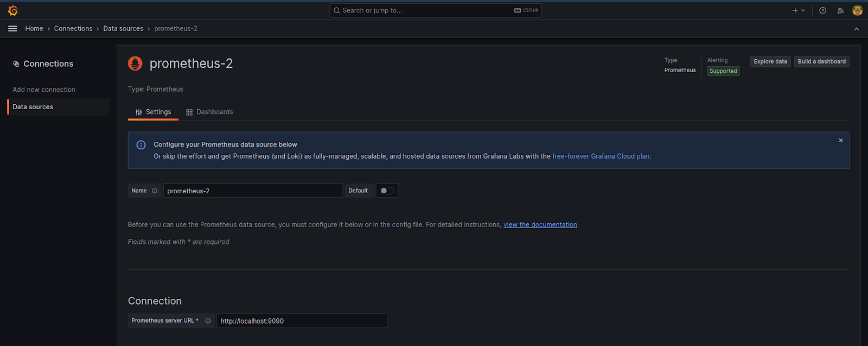Go to Home breadcrumb

pyautogui.click(x=34, y=28)
